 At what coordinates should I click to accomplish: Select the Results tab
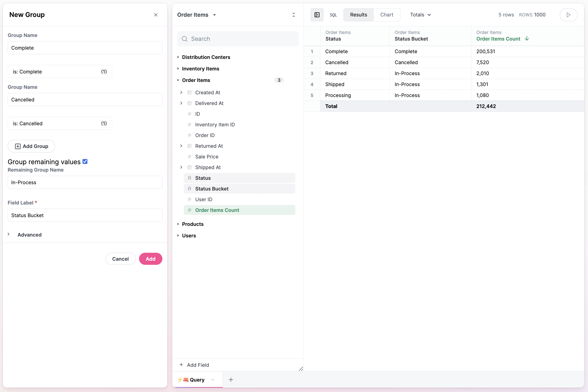point(358,15)
